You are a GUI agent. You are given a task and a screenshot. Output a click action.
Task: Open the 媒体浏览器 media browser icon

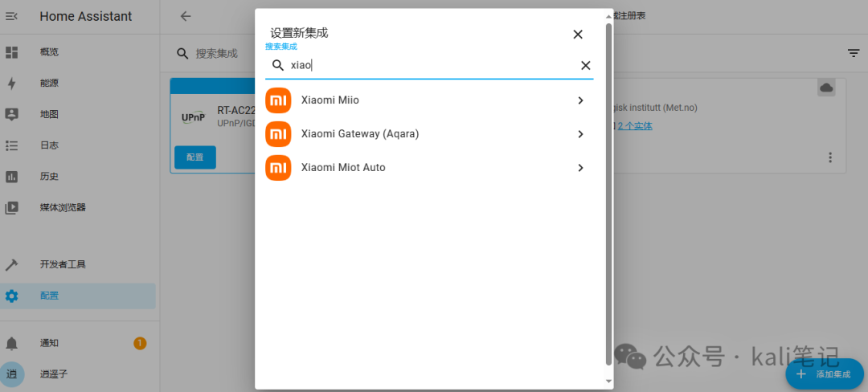point(11,208)
